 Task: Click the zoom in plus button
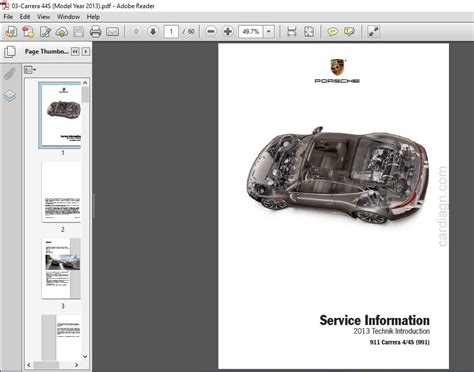(228, 32)
